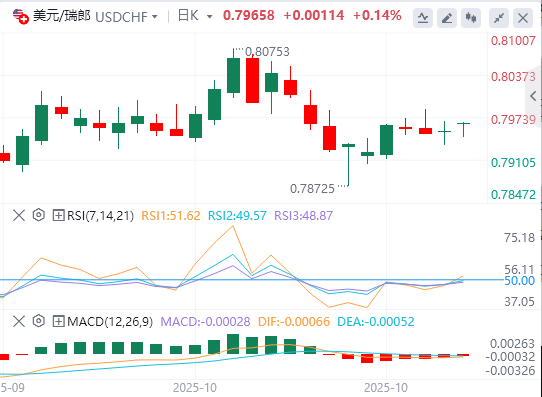Click the DIF:-0.00066 value
Image resolution: width=542 pixels, height=397 pixels.
294,322
